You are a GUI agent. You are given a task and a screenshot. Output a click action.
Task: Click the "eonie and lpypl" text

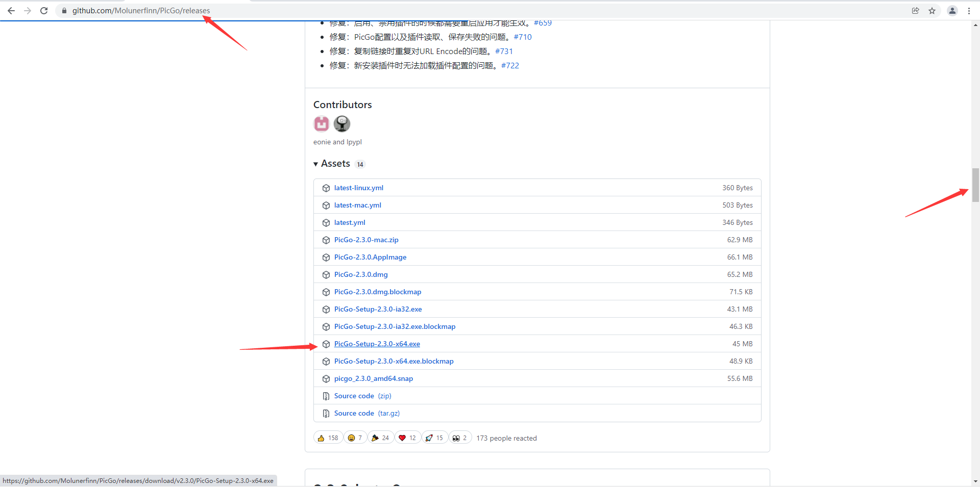(x=337, y=142)
